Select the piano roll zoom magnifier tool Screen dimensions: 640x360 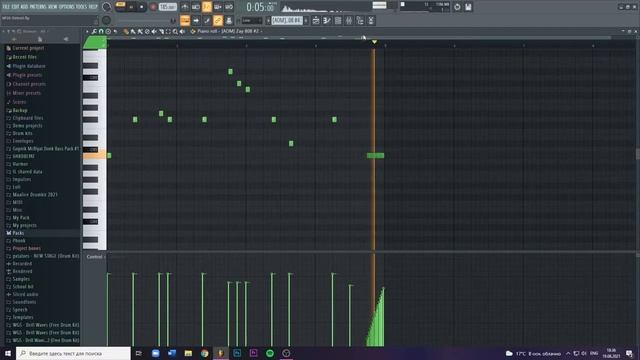pos(175,31)
